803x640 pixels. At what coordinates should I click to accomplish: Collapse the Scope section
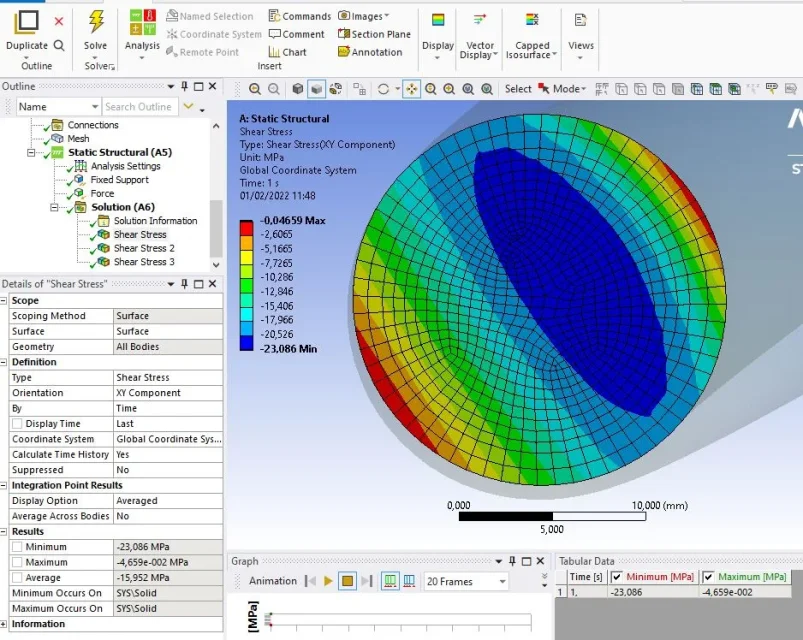coord(4,301)
